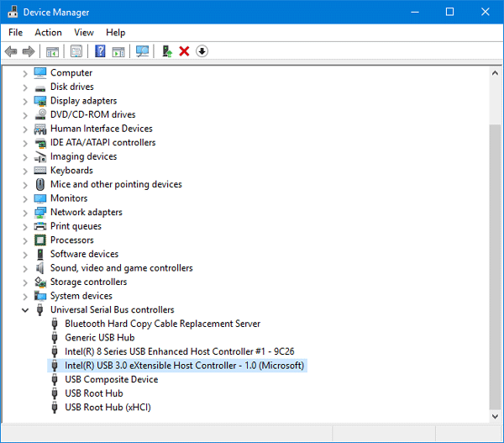Select Bluetooth Hard Copy Cable Replacement Server
Screen dimensions: 504x443
point(162,324)
